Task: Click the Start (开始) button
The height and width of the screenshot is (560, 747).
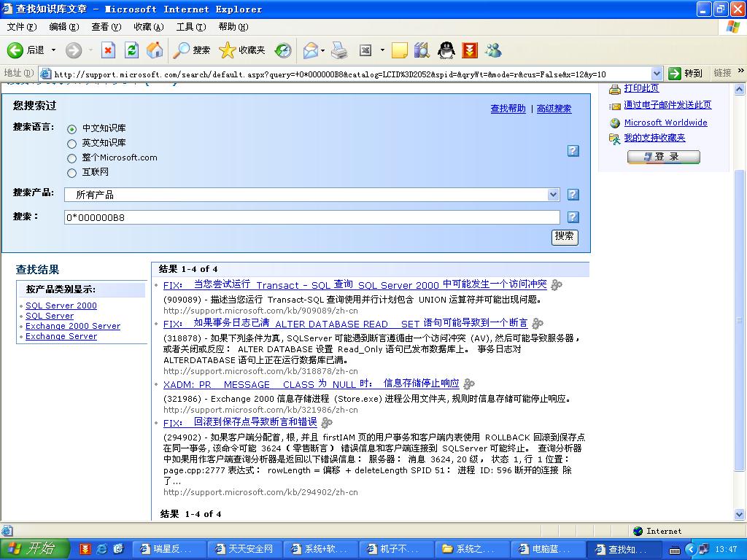Action: pos(35,548)
